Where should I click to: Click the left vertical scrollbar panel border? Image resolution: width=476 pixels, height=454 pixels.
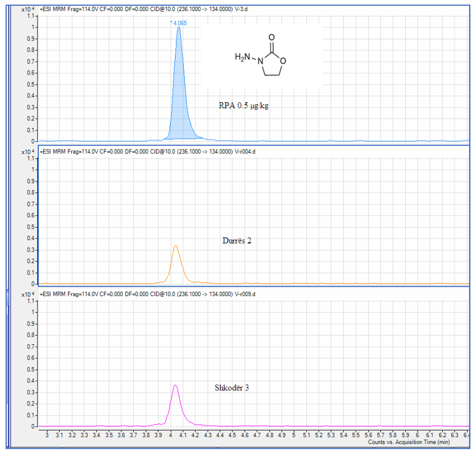pyautogui.click(x=9, y=218)
